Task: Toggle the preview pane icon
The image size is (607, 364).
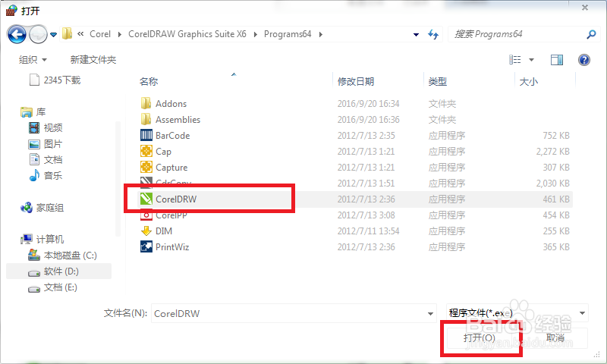Action: 557,60
